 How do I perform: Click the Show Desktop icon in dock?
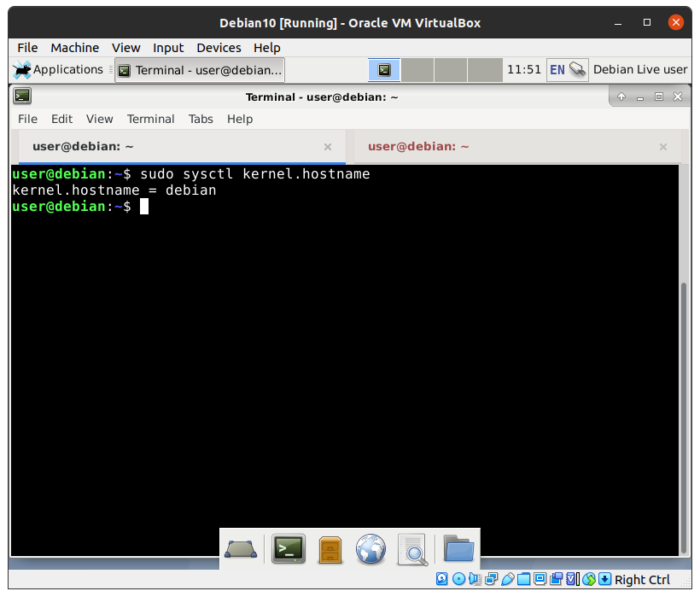coord(241,549)
